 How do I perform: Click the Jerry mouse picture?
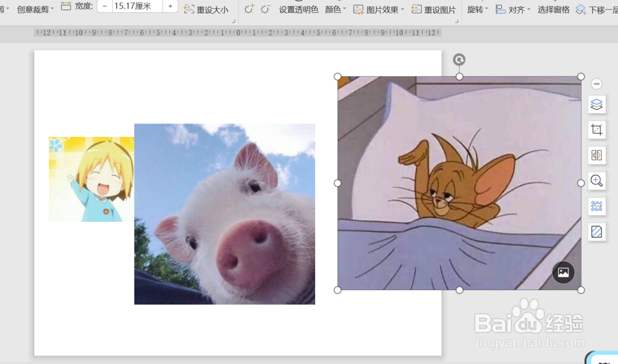click(459, 183)
